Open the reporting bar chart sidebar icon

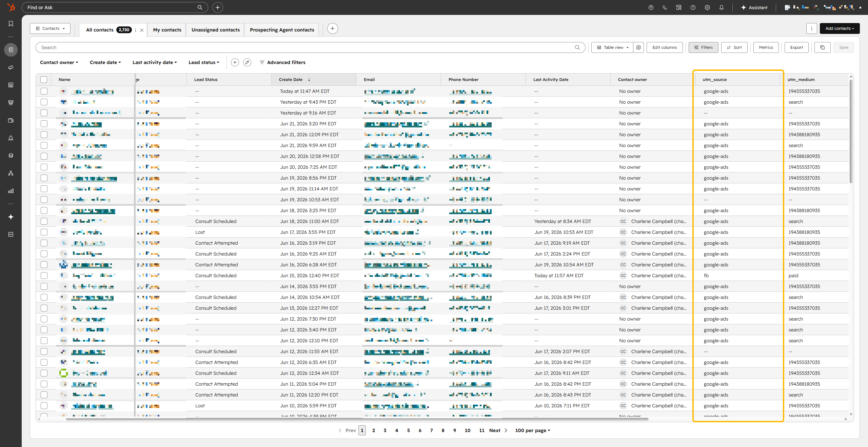[x=11, y=191]
